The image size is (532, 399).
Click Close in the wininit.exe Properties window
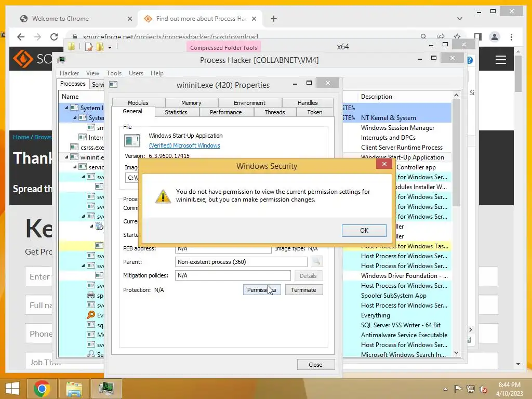tap(315, 364)
